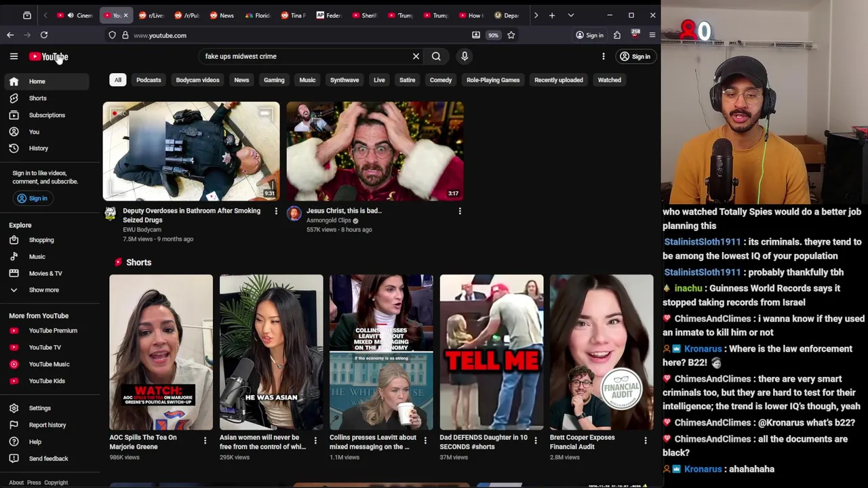Image resolution: width=868 pixels, height=488 pixels.
Task: Select the Satire filter chip
Action: coord(407,80)
